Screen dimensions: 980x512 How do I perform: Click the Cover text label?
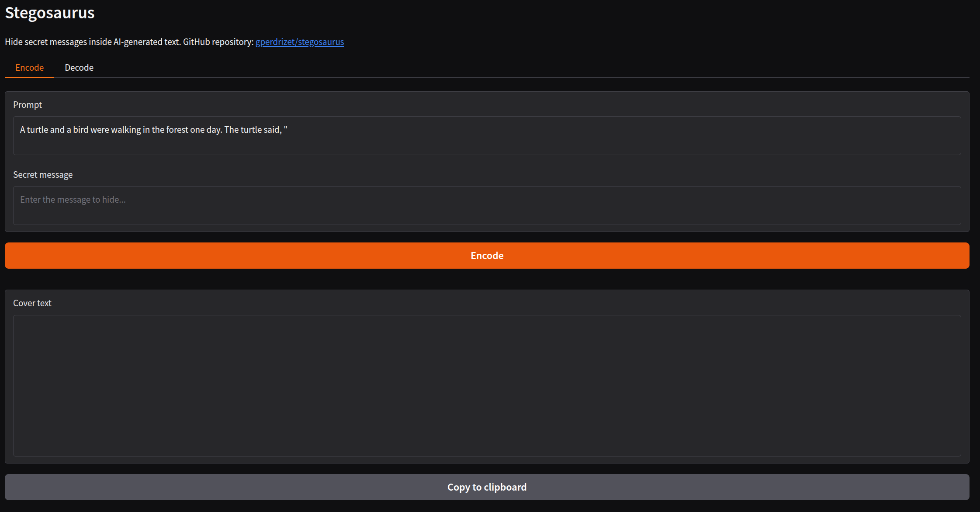click(x=32, y=303)
